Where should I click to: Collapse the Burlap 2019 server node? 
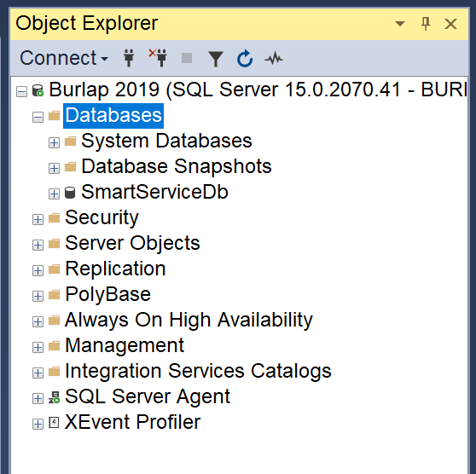pyautogui.click(x=21, y=91)
